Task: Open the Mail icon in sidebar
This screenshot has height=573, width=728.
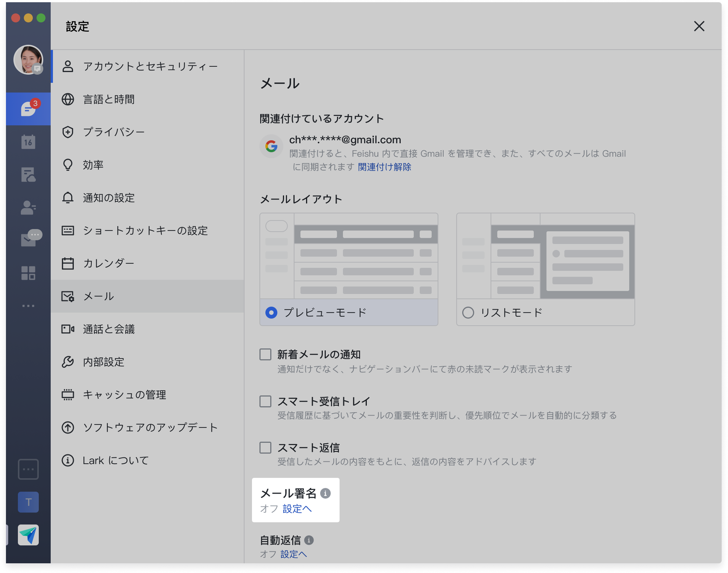Action: click(28, 240)
